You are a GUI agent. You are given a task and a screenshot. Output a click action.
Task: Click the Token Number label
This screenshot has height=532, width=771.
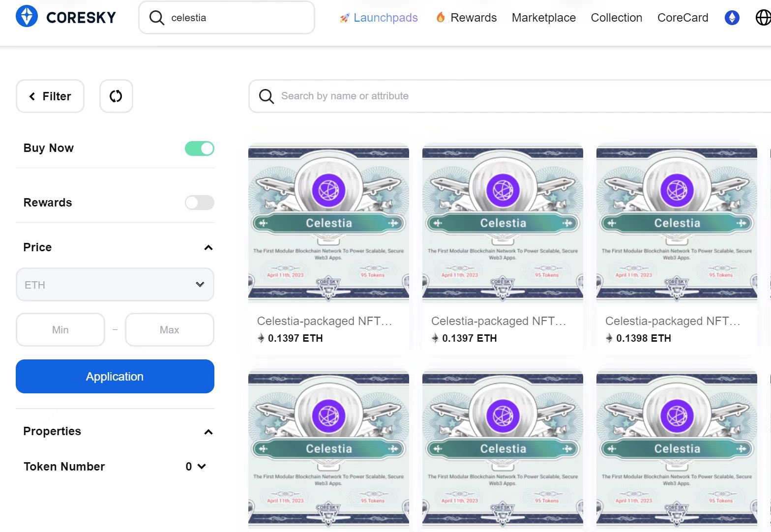coord(64,467)
